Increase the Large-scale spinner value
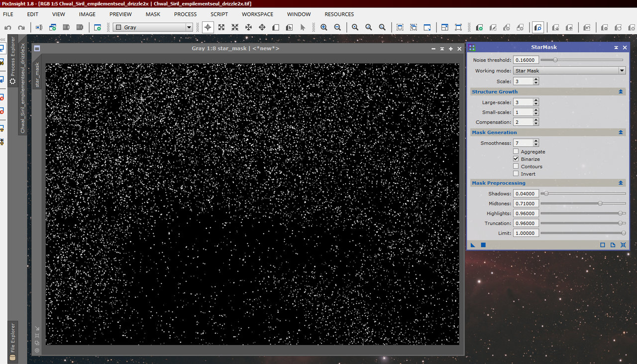The height and width of the screenshot is (364, 637). [x=536, y=100]
